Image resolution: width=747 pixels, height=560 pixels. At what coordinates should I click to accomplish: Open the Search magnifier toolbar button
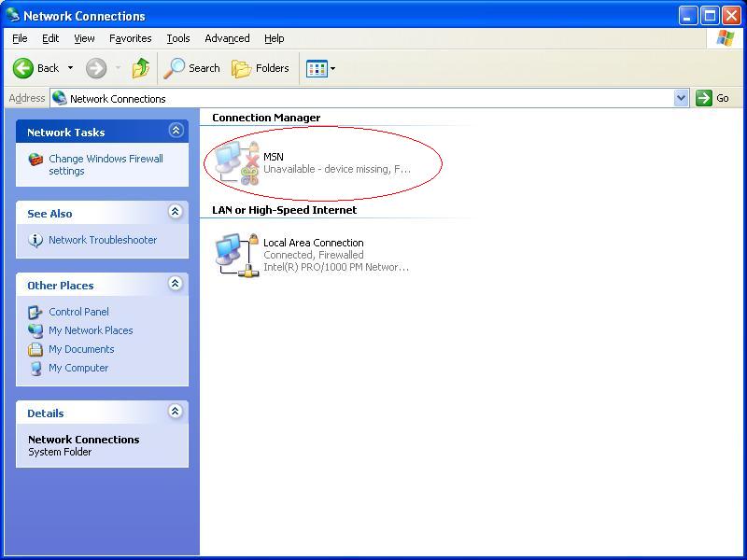coord(191,68)
